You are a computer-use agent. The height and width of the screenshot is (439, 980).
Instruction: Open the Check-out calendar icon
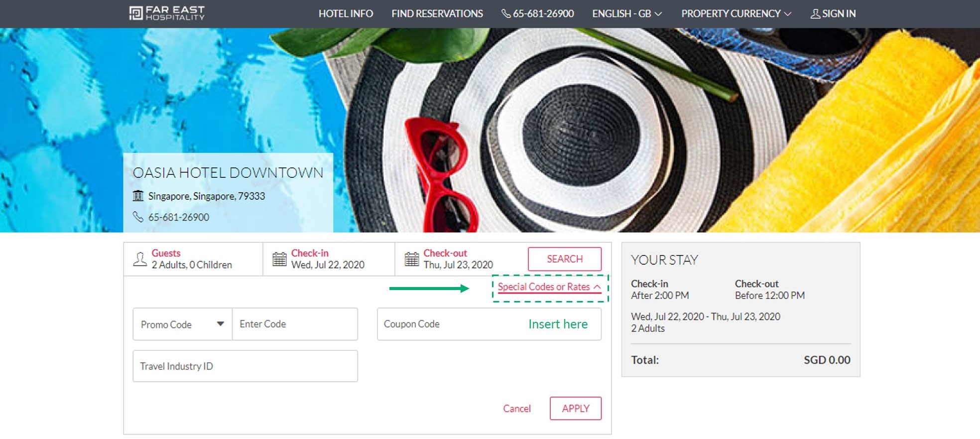412,259
